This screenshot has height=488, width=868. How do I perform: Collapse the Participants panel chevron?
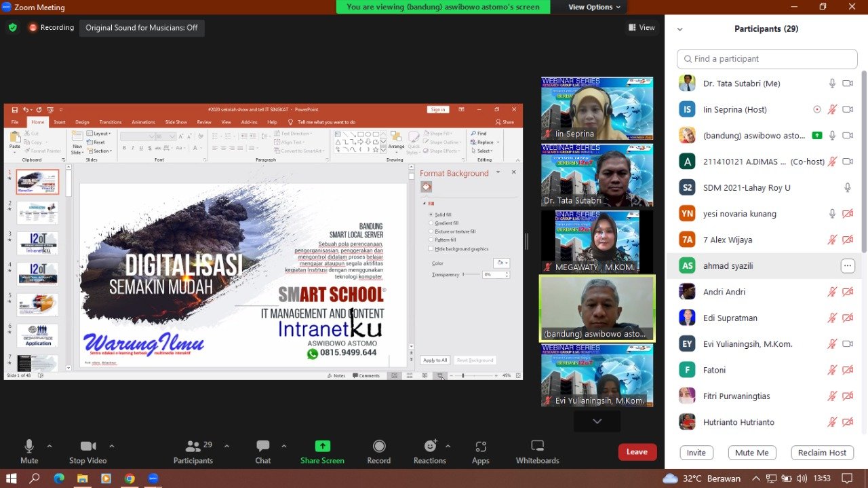click(680, 29)
